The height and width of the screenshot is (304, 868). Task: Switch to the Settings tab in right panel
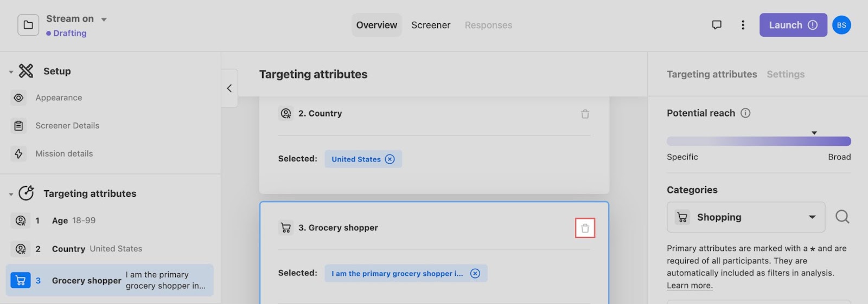pyautogui.click(x=786, y=74)
